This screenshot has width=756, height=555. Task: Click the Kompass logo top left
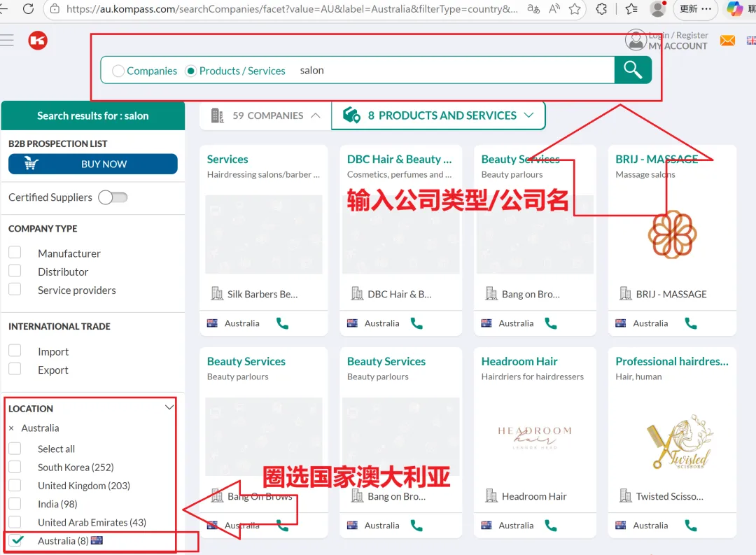point(38,41)
